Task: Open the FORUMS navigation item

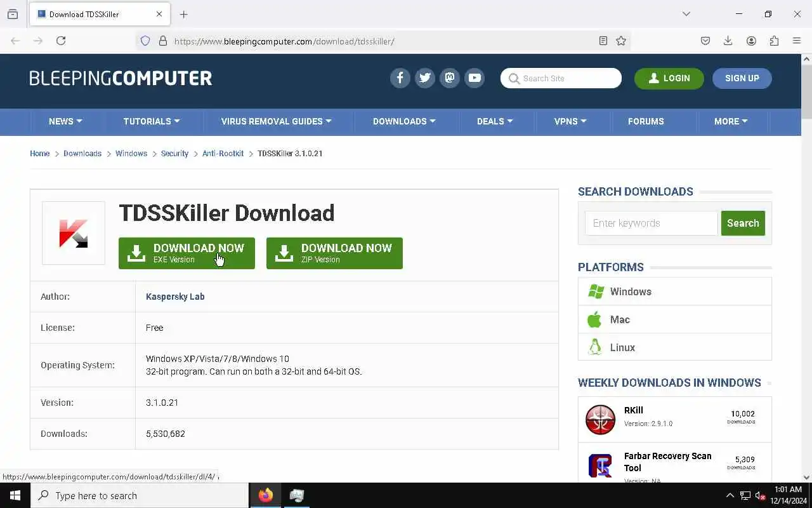Action: [646, 121]
